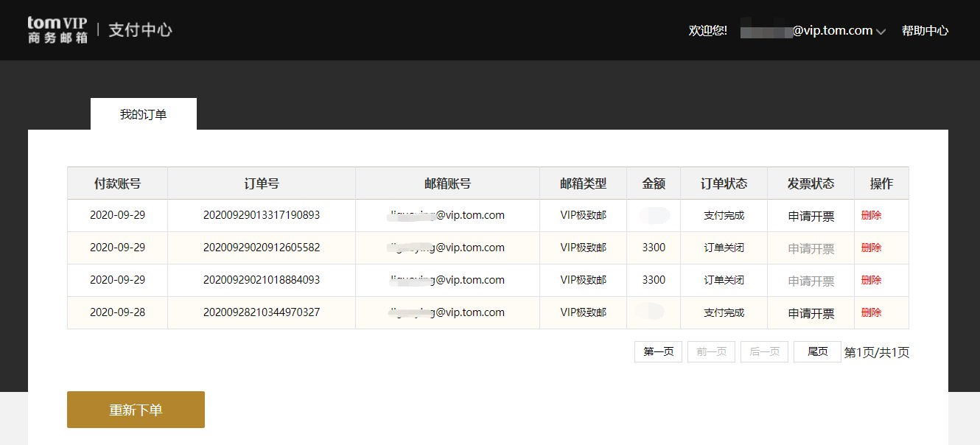Apply for invoice on order 20200928210344970327
Image resolution: width=980 pixels, height=445 pixels.
pos(811,314)
